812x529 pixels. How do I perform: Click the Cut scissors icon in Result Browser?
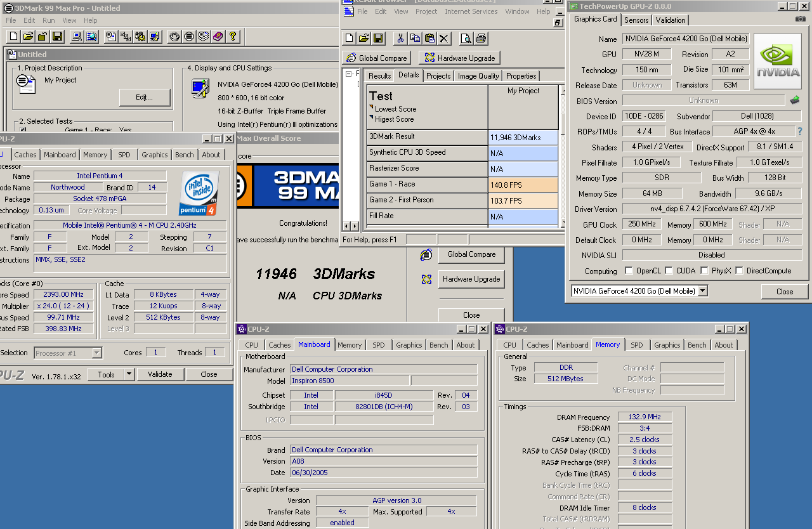pos(400,39)
